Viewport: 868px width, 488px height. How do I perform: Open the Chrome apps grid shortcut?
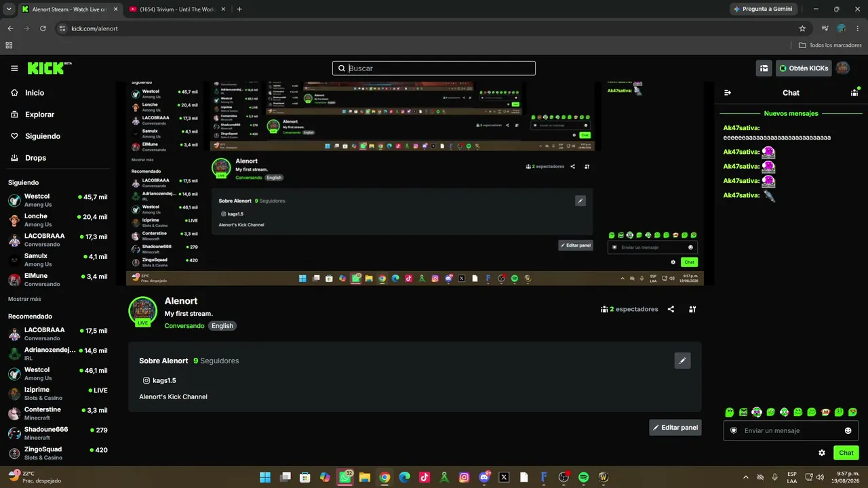coord(9,45)
